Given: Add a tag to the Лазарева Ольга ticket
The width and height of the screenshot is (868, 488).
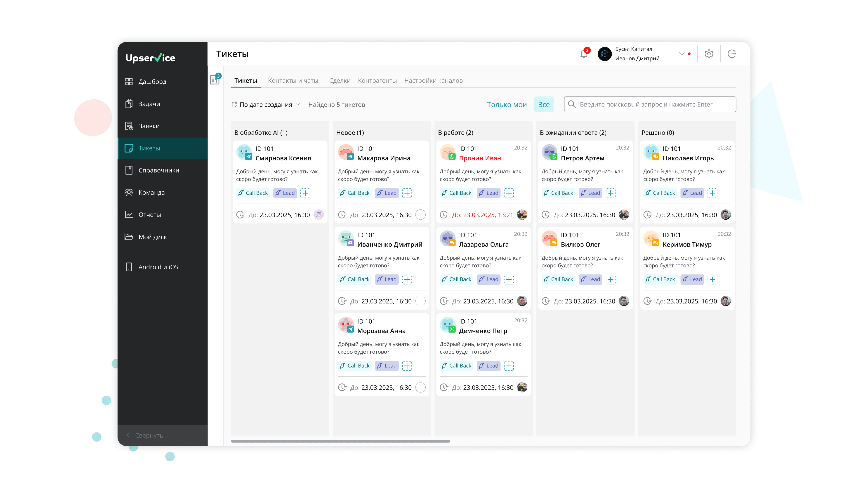Looking at the screenshot, I should pos(509,279).
